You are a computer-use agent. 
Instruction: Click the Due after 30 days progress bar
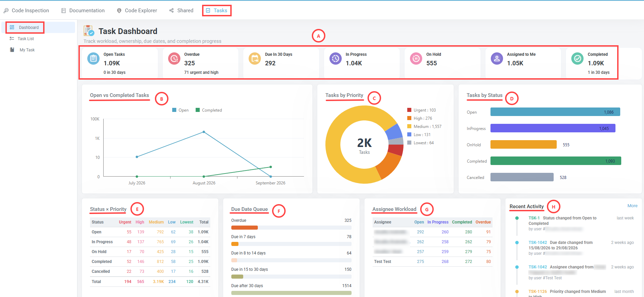pyautogui.click(x=291, y=293)
